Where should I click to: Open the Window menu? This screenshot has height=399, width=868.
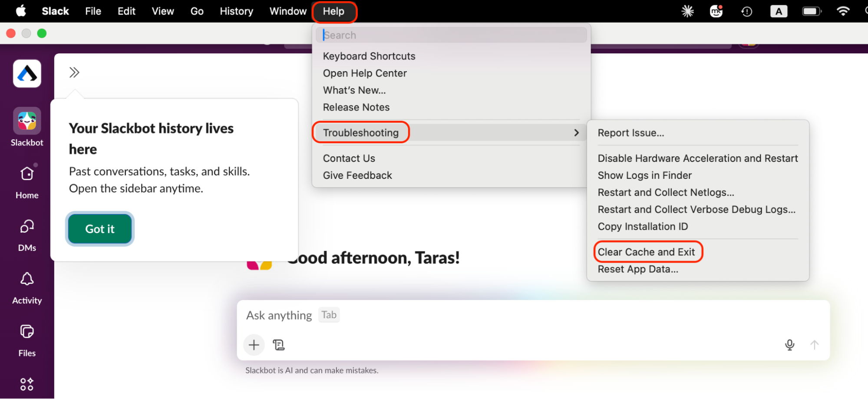pyautogui.click(x=288, y=11)
